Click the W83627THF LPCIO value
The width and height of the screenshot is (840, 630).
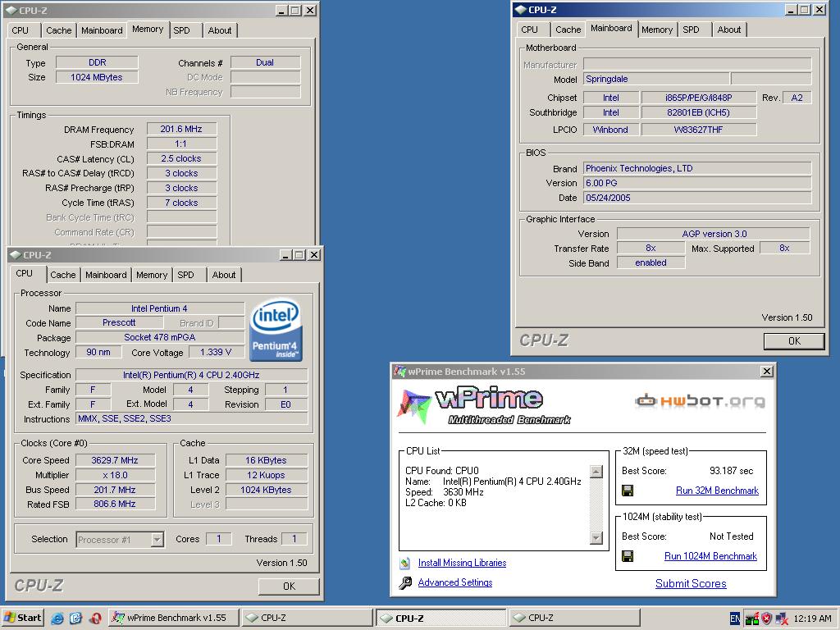tap(699, 129)
